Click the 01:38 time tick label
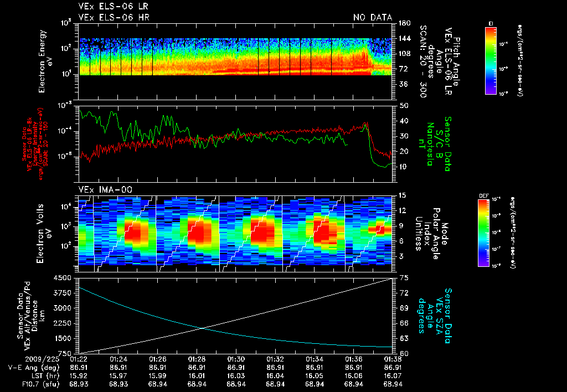Image resolution: width=567 pixels, height=392 pixels. point(393,359)
